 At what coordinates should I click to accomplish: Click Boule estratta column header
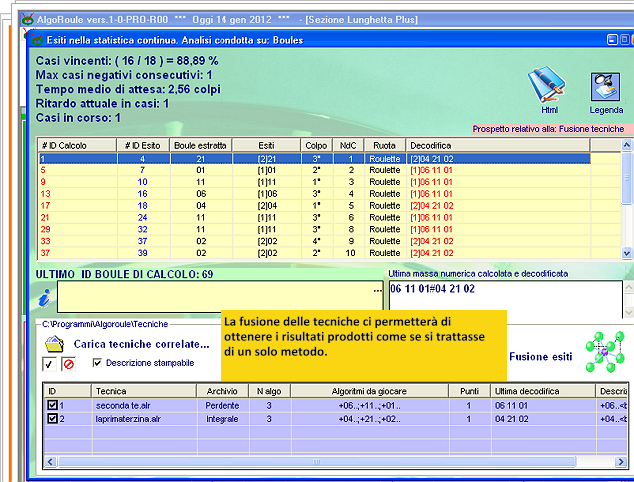point(201,145)
